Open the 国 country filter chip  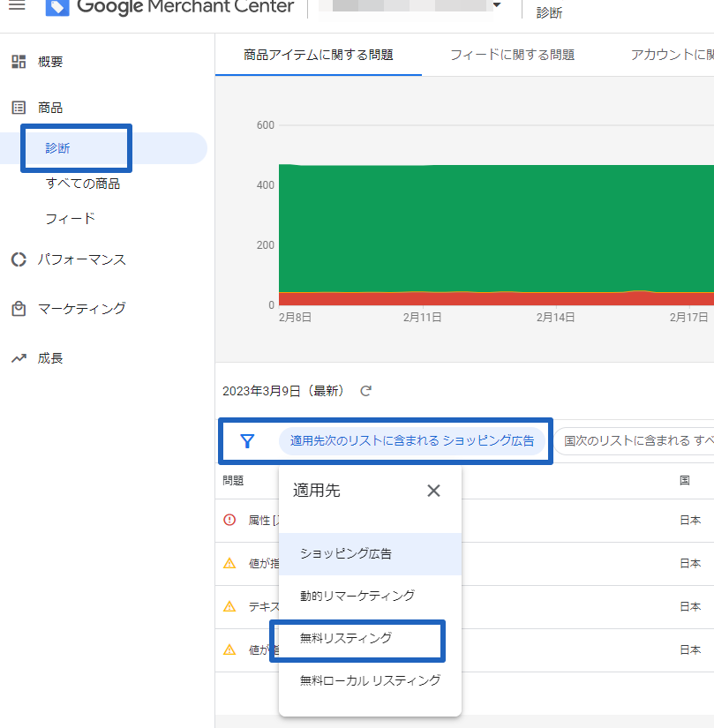click(x=635, y=441)
